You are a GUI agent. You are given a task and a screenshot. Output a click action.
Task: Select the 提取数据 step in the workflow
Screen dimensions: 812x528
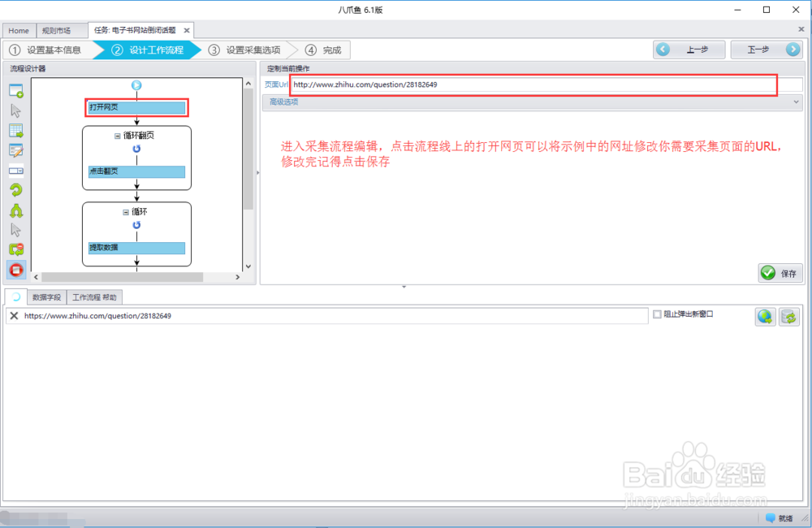[136, 248]
